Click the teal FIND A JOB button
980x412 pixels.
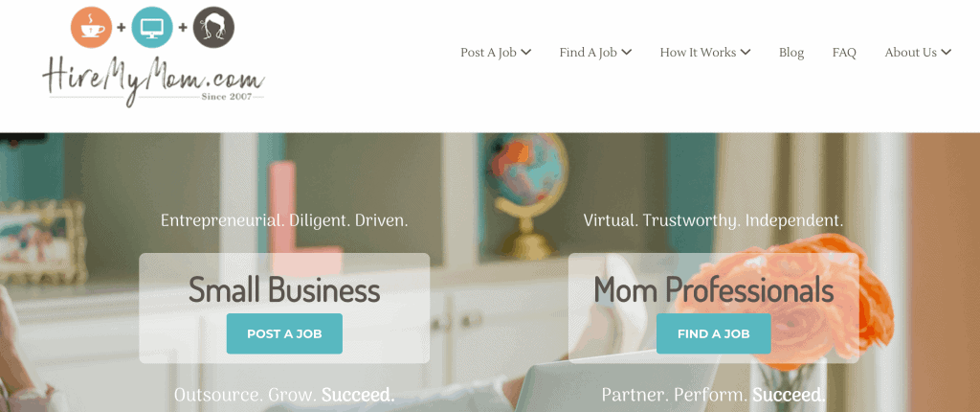(713, 333)
